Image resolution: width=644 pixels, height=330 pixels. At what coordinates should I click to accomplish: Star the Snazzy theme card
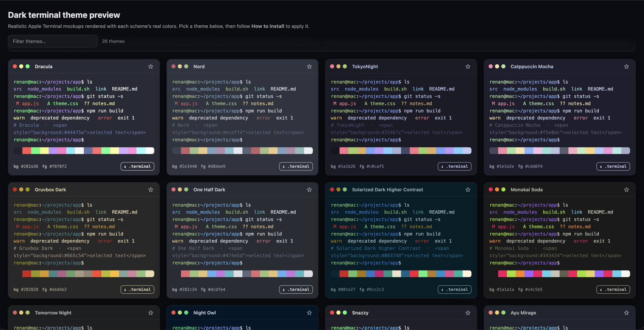point(468,312)
